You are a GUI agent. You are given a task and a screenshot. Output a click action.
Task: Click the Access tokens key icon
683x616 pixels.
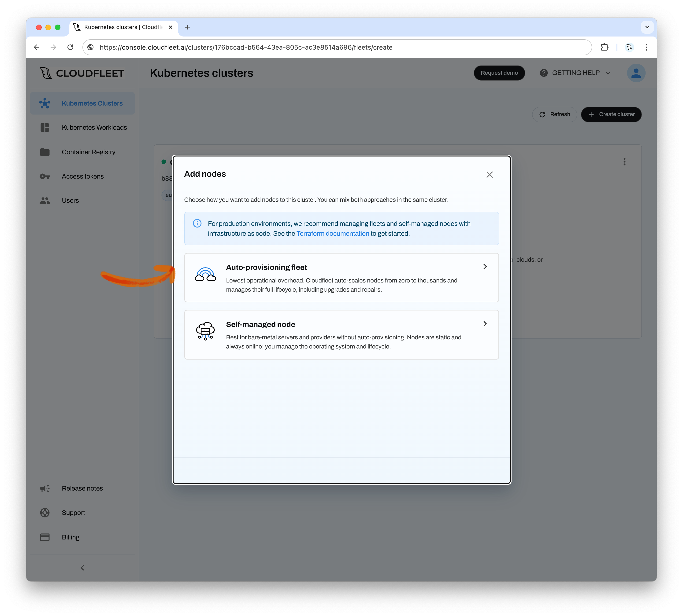click(x=45, y=176)
